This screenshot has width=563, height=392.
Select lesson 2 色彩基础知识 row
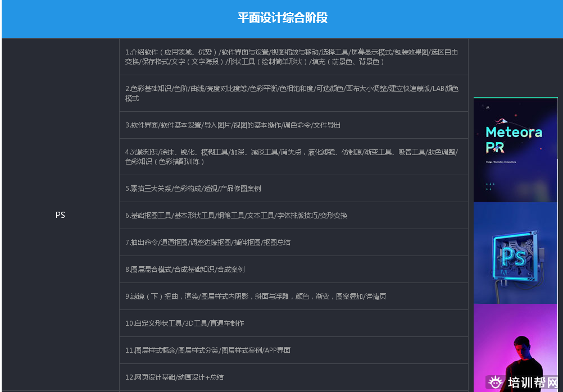click(x=292, y=93)
